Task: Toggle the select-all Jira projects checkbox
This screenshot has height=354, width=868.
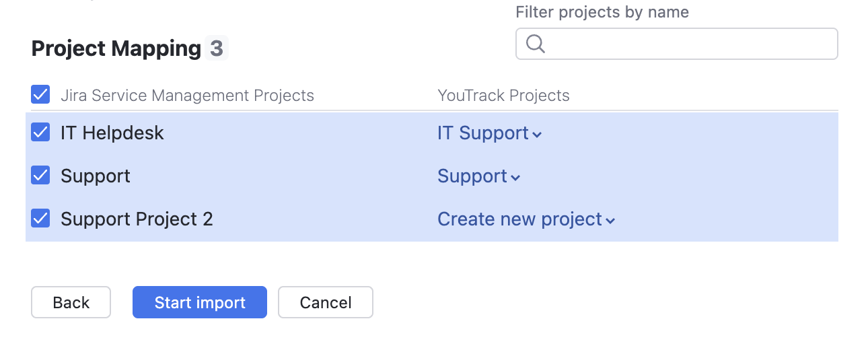Action: coord(40,95)
